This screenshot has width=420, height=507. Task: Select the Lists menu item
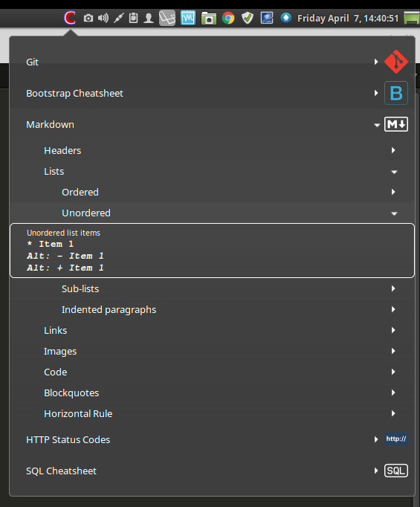click(x=212, y=171)
